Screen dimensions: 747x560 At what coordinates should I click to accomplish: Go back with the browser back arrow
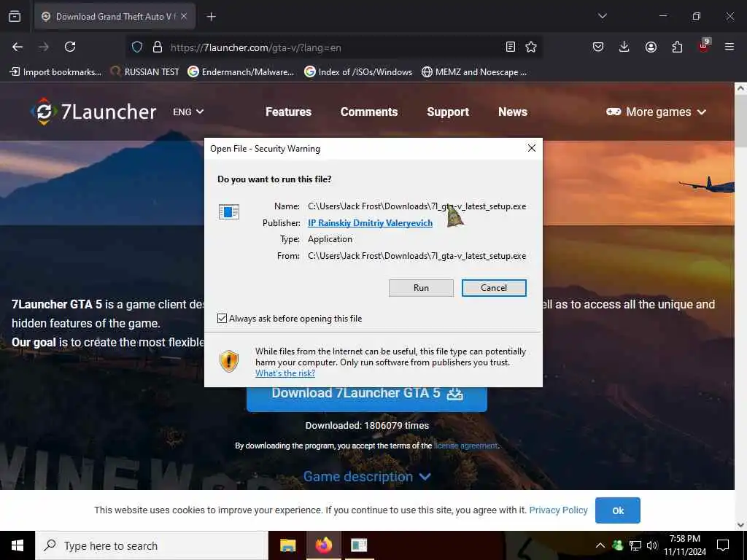(x=18, y=47)
